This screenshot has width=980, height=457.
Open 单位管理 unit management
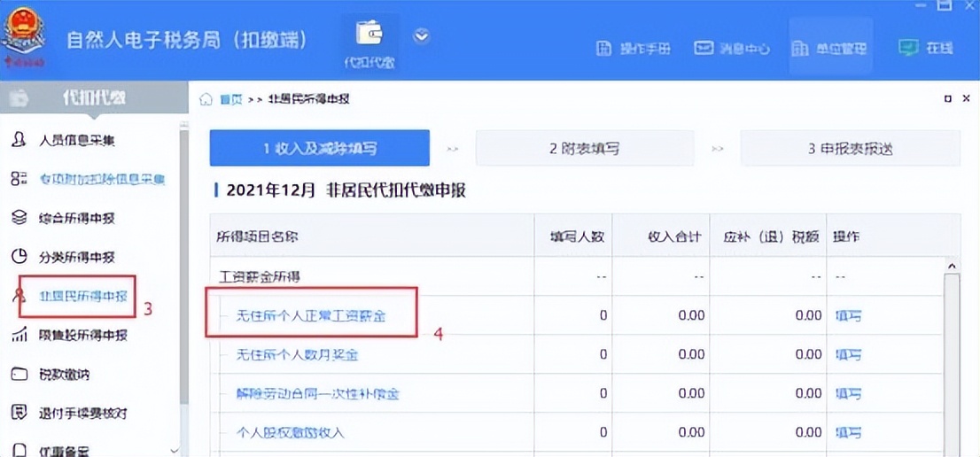pos(828,48)
